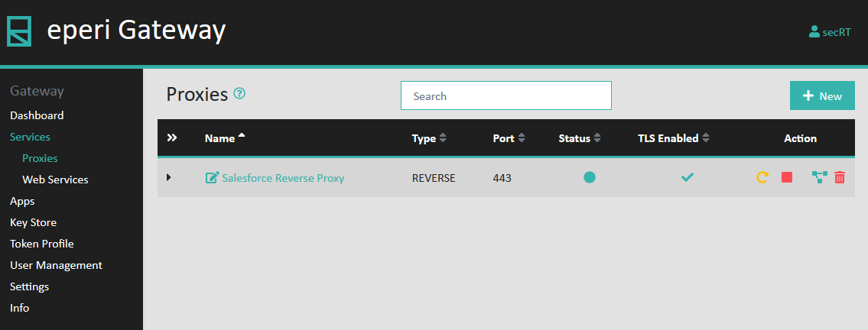Open Token Profile page
The image size is (868, 330).
click(41, 244)
